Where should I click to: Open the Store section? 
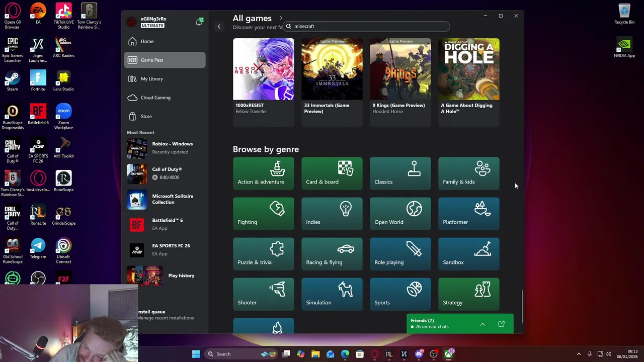click(165, 116)
